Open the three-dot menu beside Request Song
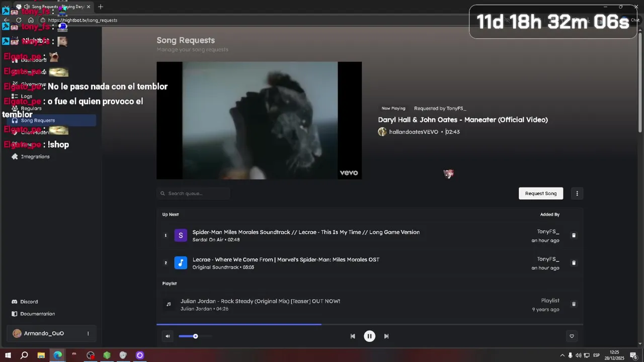The image size is (644, 362). [577, 194]
